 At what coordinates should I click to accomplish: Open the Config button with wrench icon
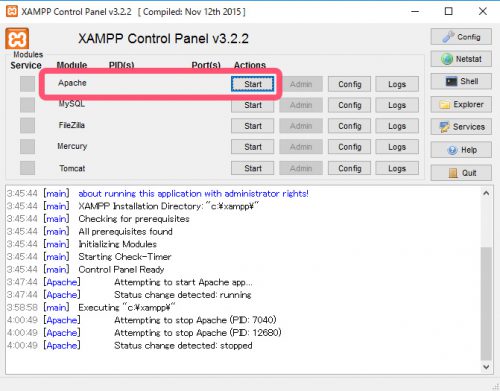click(461, 37)
